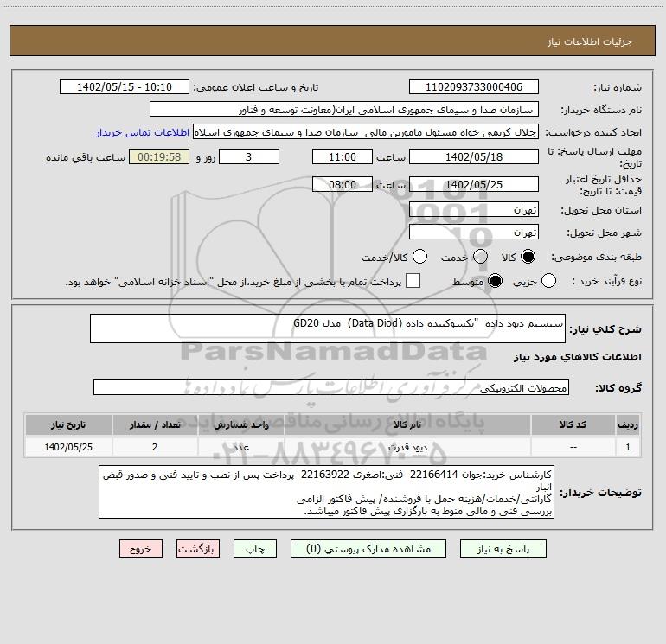Click the شهر محل تحویل field تهران

point(474,232)
